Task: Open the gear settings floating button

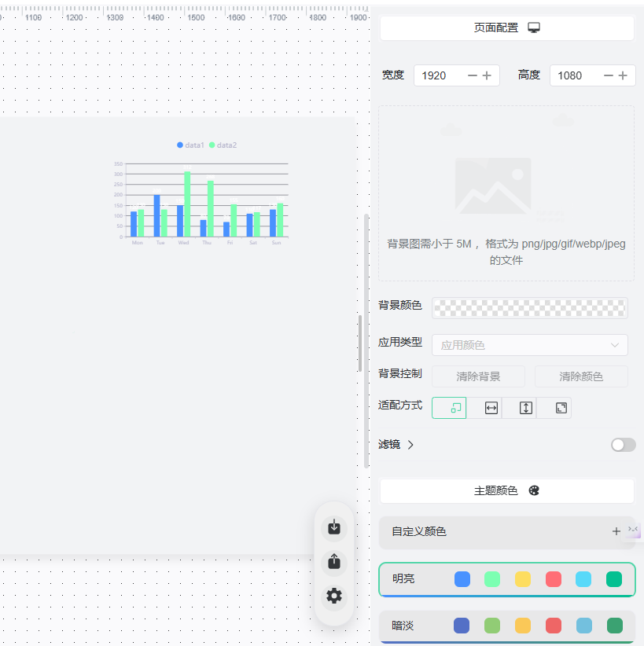Action: pos(334,596)
